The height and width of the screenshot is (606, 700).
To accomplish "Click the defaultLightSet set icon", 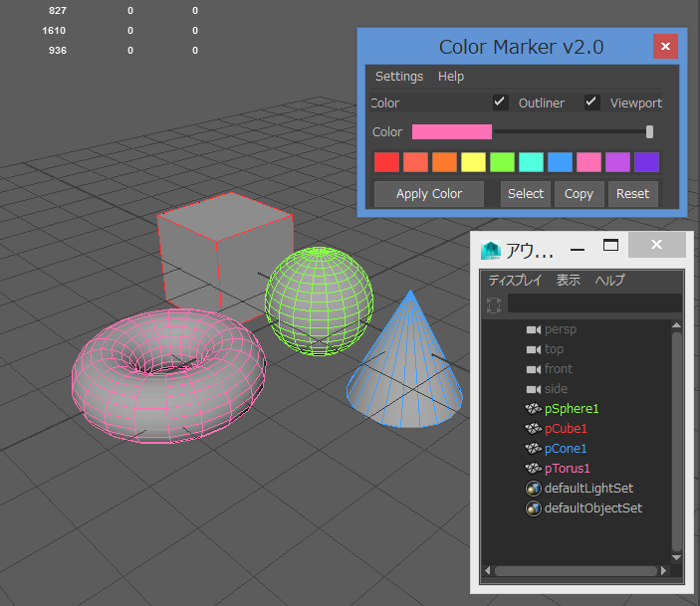I will 533,489.
